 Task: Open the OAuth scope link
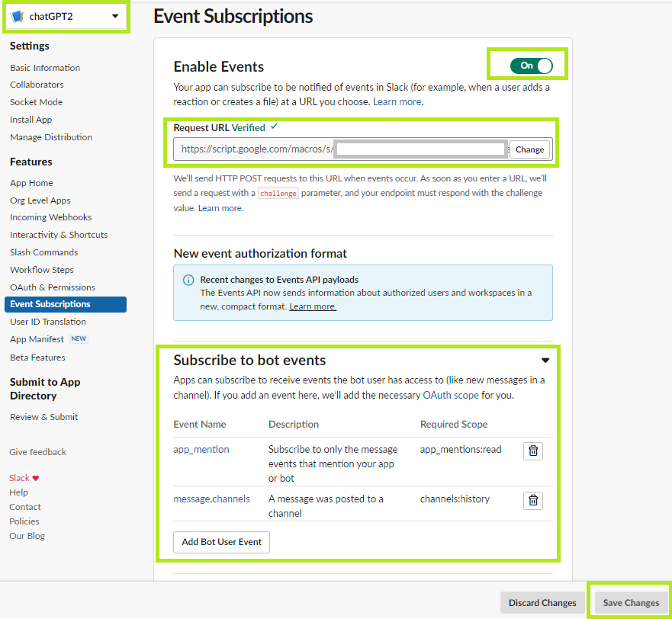tap(451, 396)
